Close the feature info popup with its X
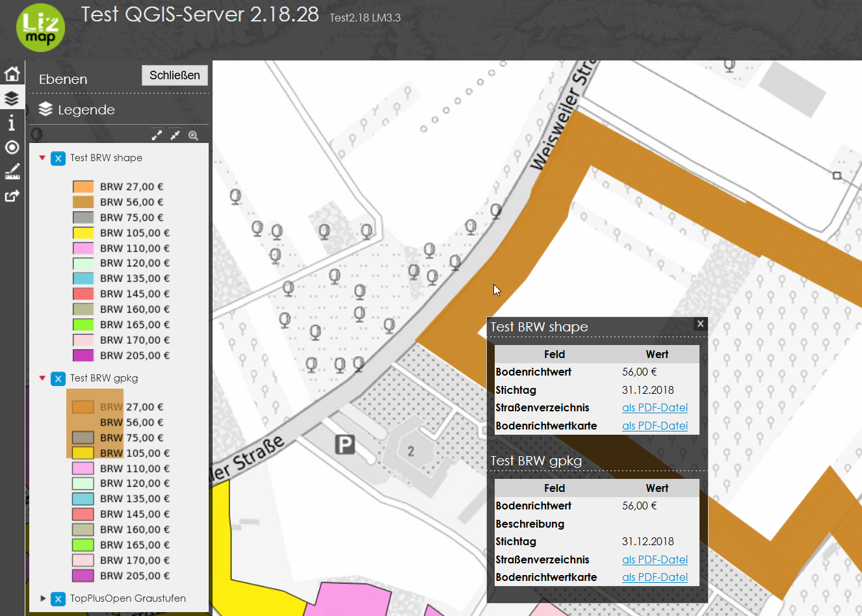 pos(700,324)
